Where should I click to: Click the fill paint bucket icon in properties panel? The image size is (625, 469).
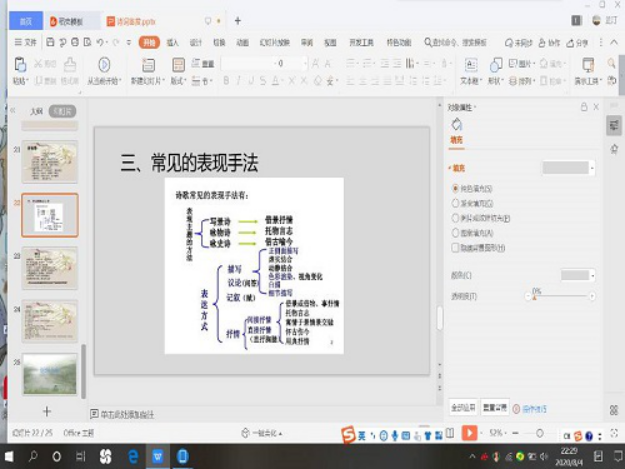(457, 125)
